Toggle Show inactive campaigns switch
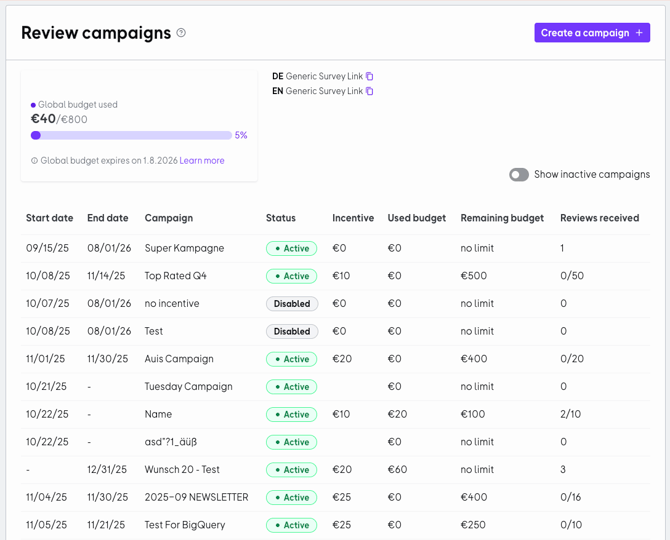The width and height of the screenshot is (670, 540). [518, 174]
